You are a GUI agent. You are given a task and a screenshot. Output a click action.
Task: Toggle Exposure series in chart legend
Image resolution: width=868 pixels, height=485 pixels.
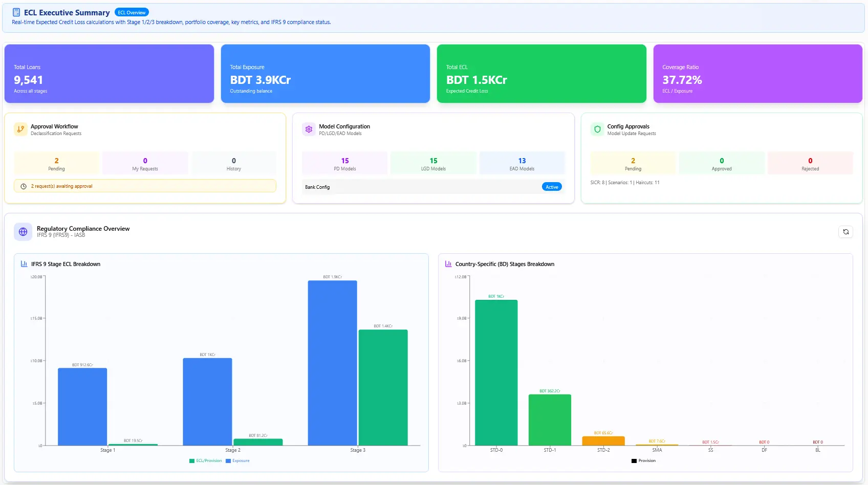238,461
